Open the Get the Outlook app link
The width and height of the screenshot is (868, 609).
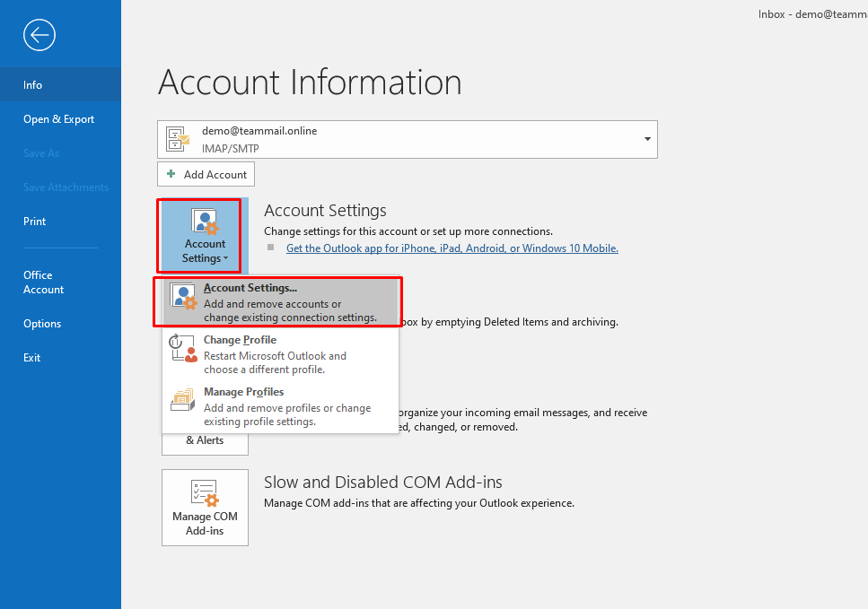point(452,248)
